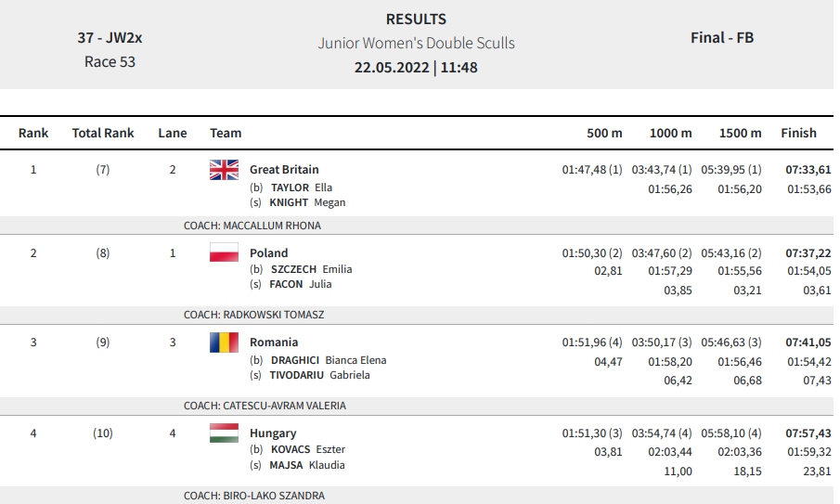This screenshot has width=840, height=504.
Task: Open the Romania team entry
Action: [x=274, y=342]
